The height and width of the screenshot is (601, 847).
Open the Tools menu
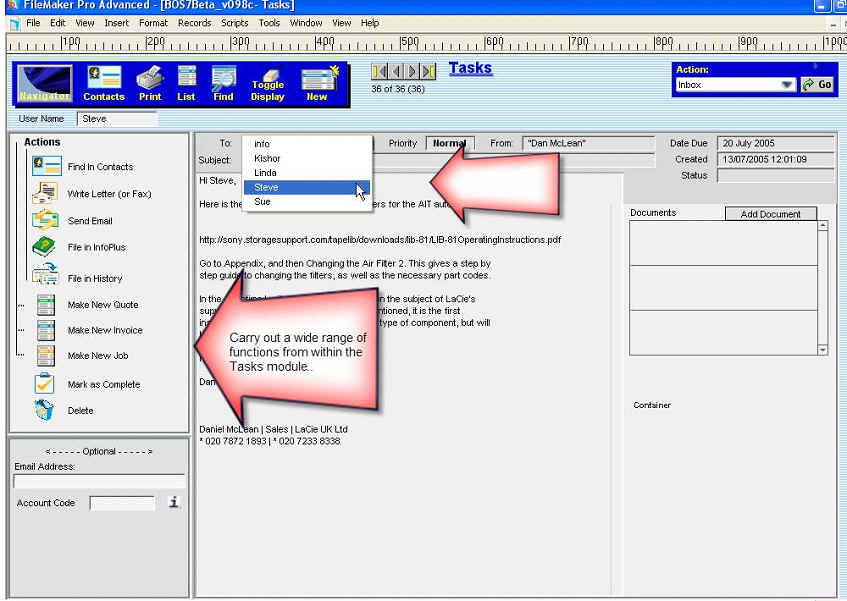(269, 23)
